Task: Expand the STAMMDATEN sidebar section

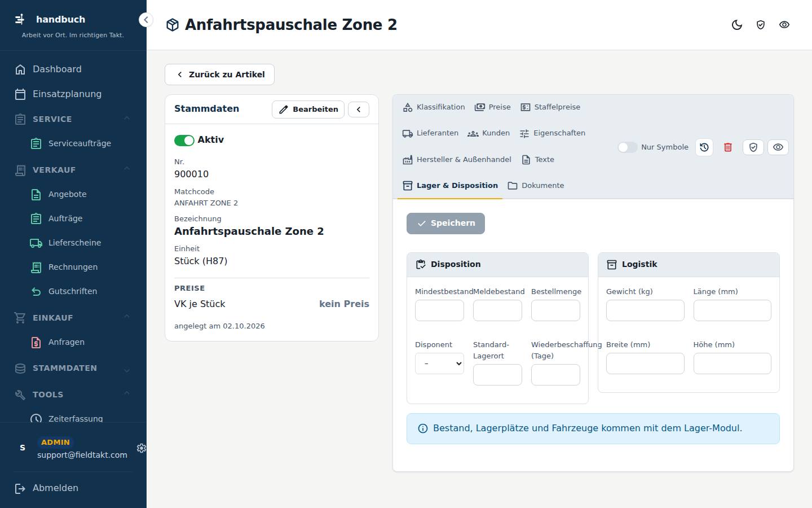Action: point(73,368)
